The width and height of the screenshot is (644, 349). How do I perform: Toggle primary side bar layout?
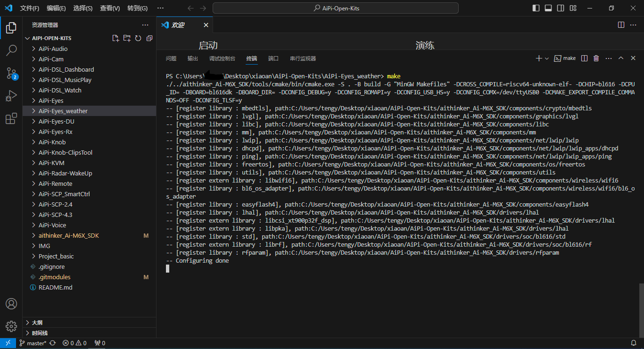coord(536,8)
